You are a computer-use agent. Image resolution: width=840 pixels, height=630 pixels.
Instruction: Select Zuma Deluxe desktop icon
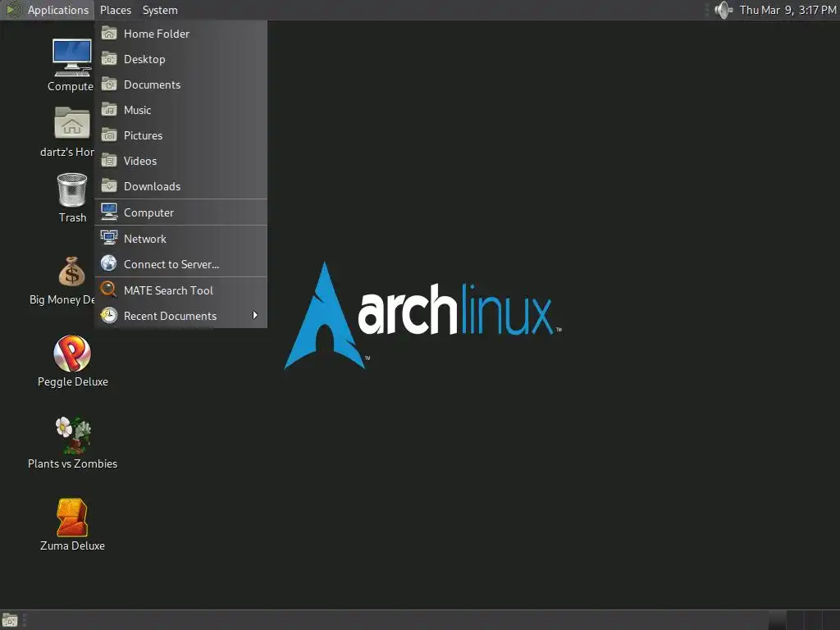[x=72, y=518]
